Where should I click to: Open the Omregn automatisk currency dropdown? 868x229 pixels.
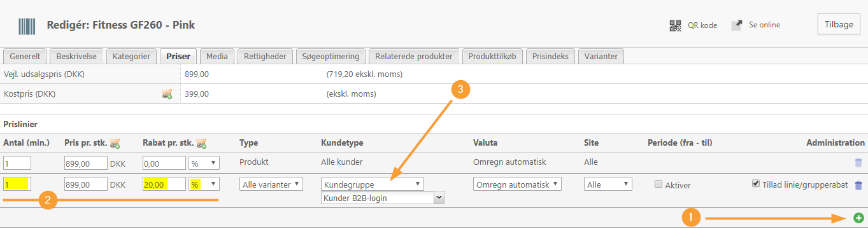pyautogui.click(x=518, y=184)
